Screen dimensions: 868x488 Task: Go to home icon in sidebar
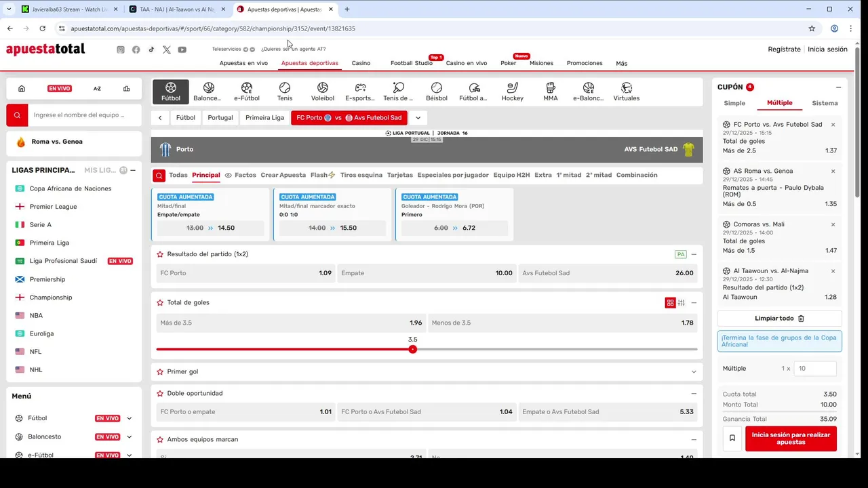point(22,89)
